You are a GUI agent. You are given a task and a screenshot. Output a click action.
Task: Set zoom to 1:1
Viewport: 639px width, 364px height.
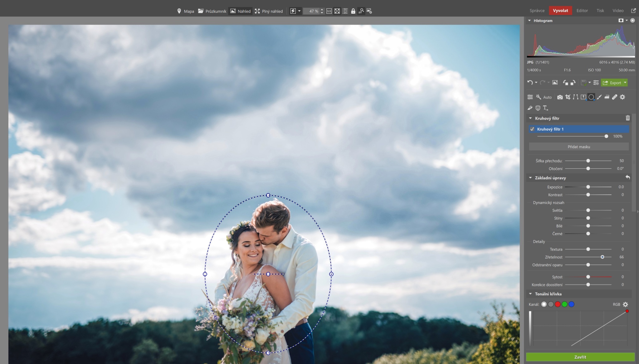329,11
